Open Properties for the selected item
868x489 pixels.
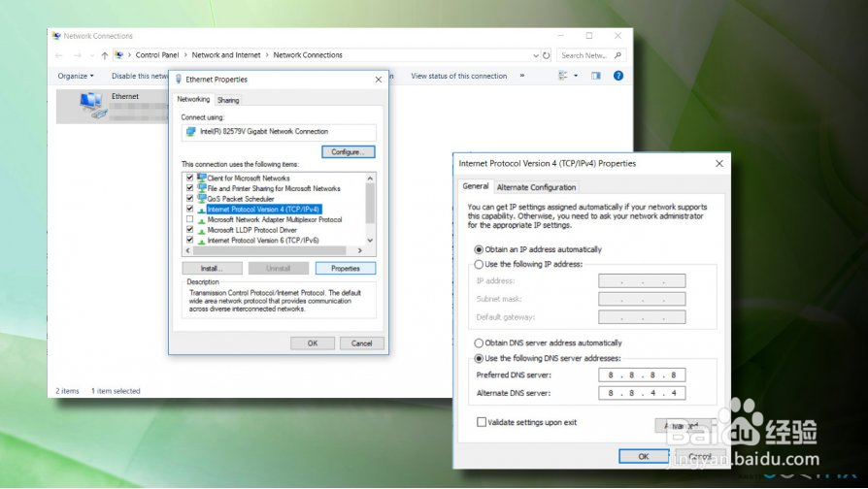tap(346, 269)
